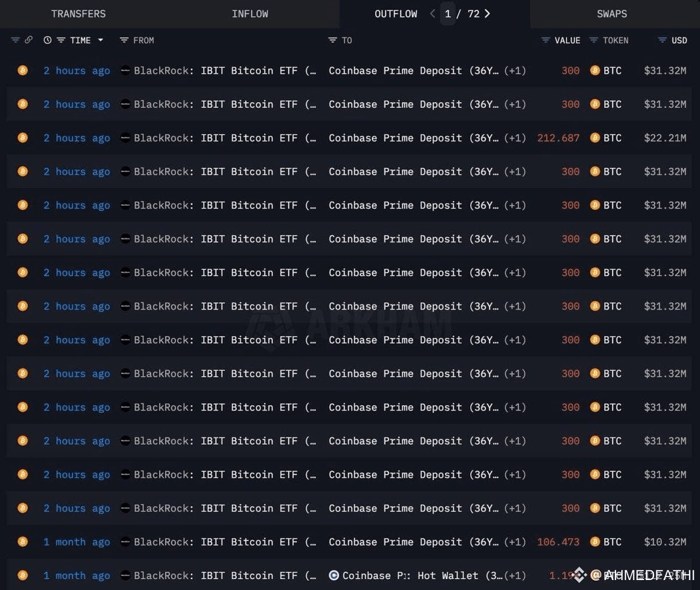Click the Bitcoin chain icon in the 106.473 row

point(23,542)
